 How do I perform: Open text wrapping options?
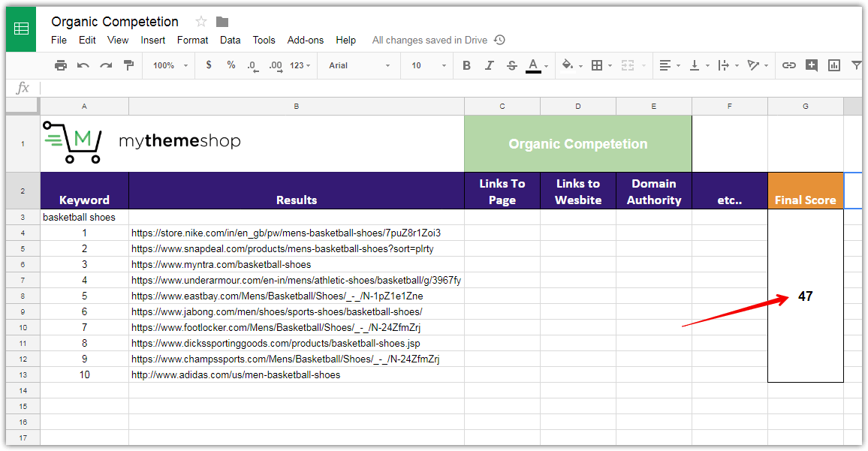[723, 65]
